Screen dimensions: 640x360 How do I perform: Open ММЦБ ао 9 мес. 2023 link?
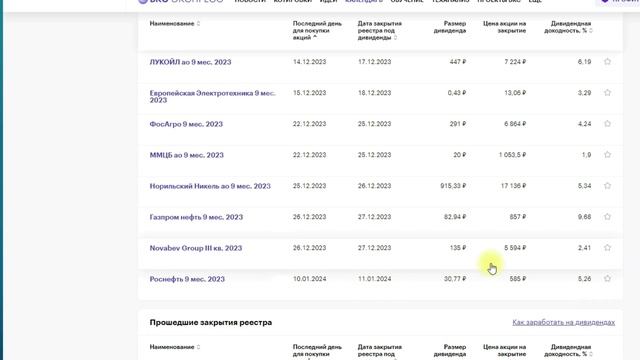187,155
